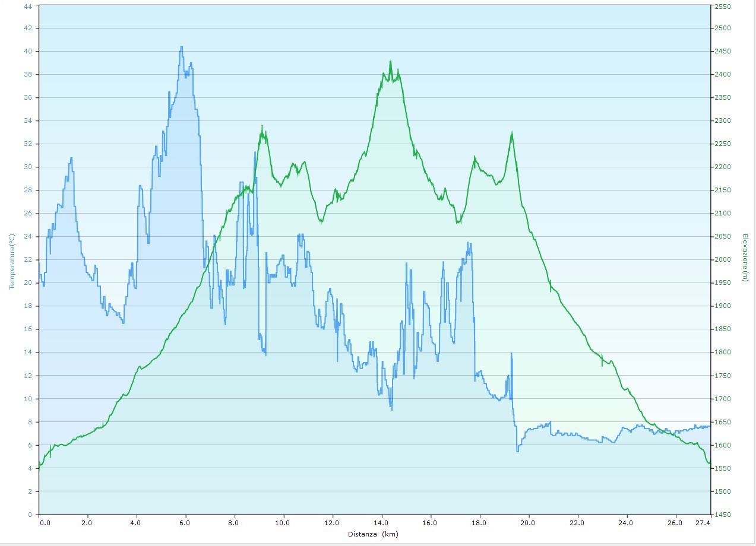Click the Elevazione (m) axis title
This screenshot has height=546, width=756.
pos(745,257)
